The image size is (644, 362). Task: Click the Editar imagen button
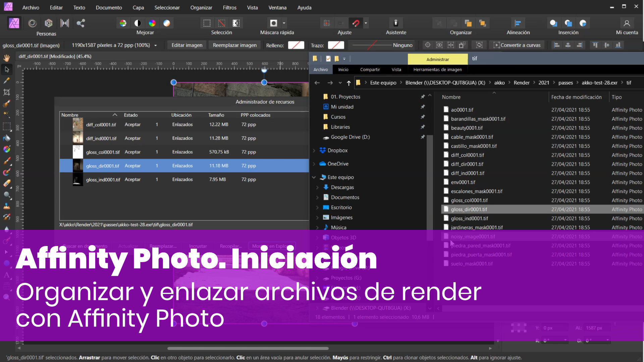pos(187,45)
